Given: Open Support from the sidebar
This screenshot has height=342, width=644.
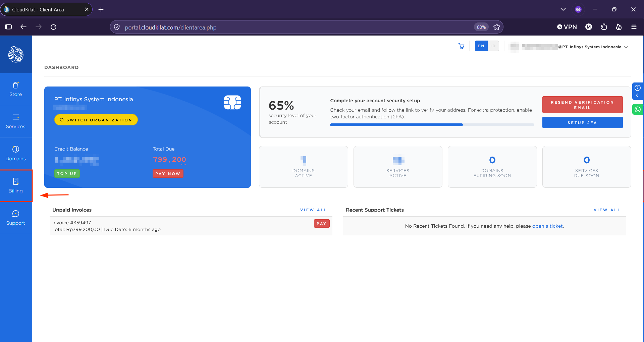Looking at the screenshot, I should (x=16, y=218).
